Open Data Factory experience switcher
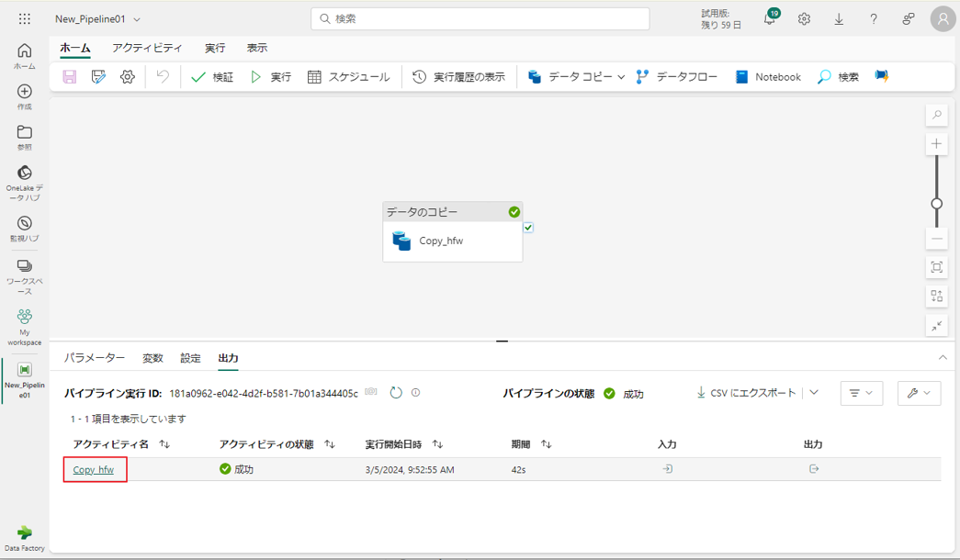960x560 pixels. (25, 538)
